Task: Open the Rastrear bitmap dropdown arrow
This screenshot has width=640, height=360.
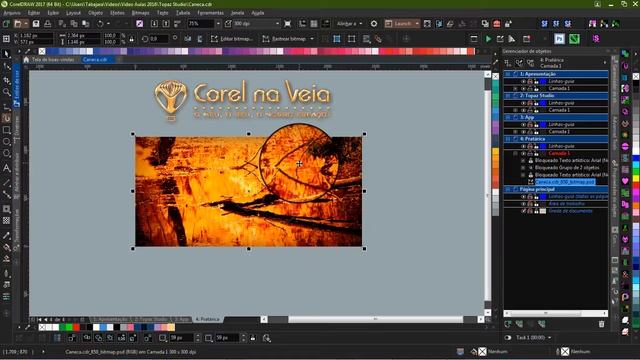Action: [312, 39]
